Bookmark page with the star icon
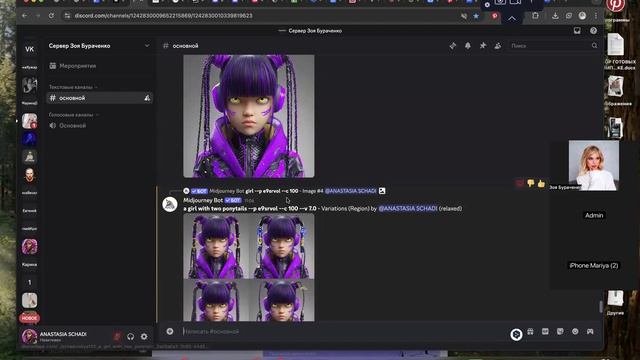Screen dimensions: 640x360 click(x=476, y=16)
